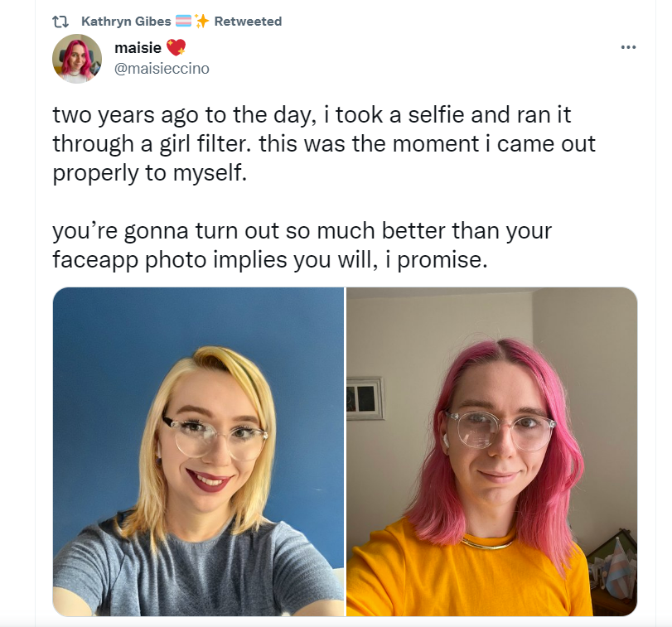Open the left photo with blue background
The height and width of the screenshot is (627, 672).
click(x=198, y=452)
